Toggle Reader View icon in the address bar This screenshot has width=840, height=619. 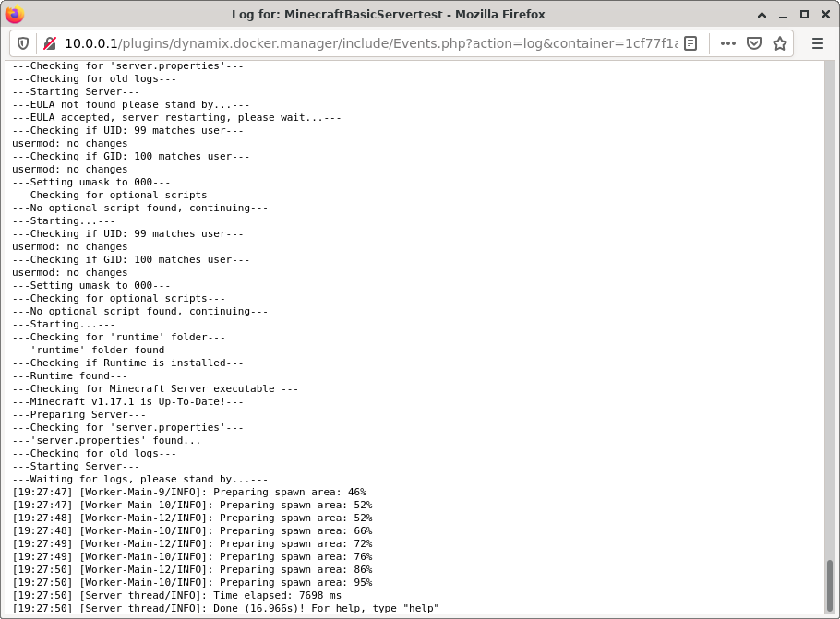tap(690, 43)
